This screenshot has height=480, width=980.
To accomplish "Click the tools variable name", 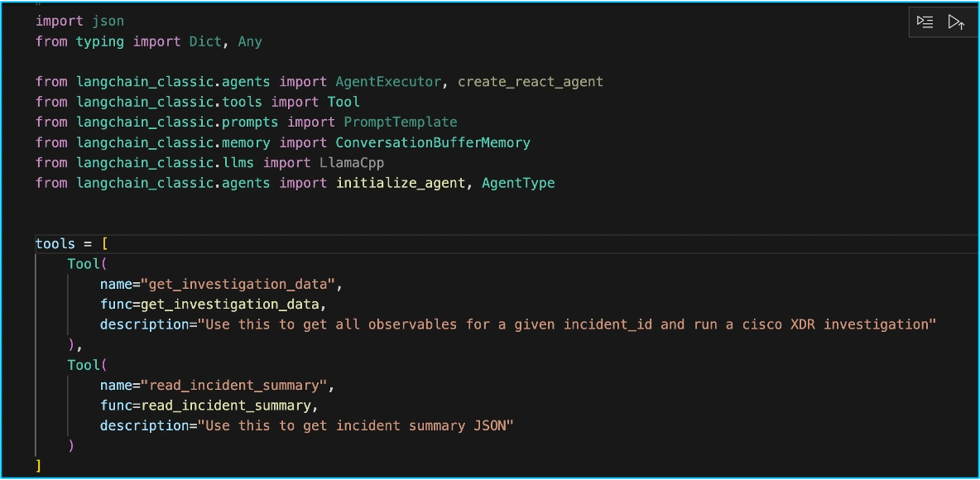I will pyautogui.click(x=55, y=243).
